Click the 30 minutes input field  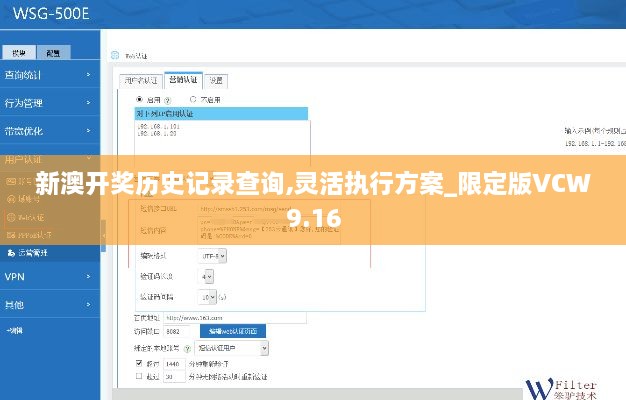[x=174, y=376]
